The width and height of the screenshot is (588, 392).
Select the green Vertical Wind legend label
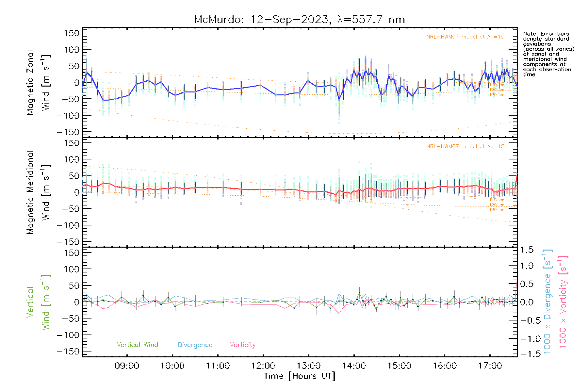click(x=137, y=345)
